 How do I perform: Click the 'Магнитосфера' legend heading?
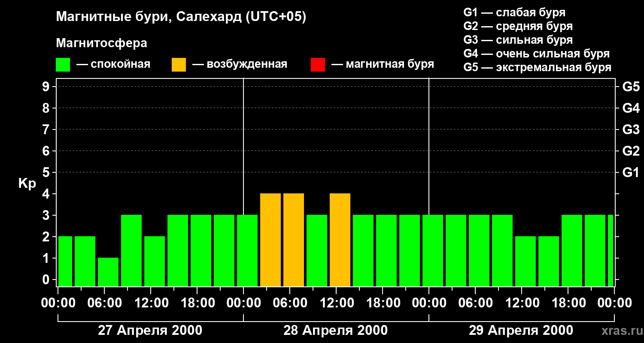tap(102, 43)
